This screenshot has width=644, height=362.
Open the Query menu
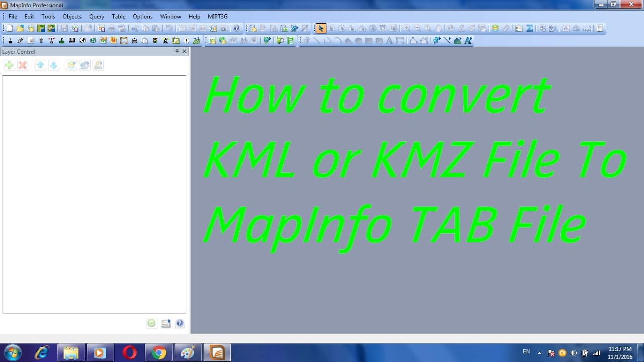tap(97, 16)
